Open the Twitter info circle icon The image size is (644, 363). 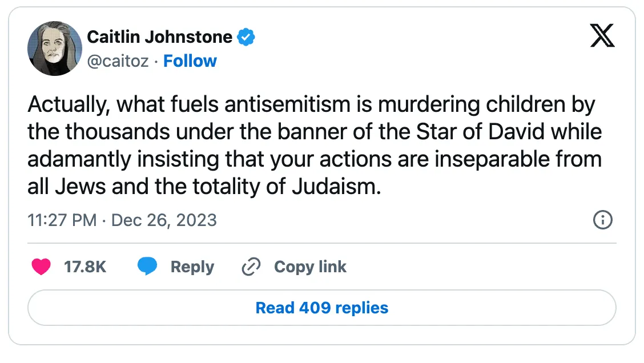click(x=602, y=220)
